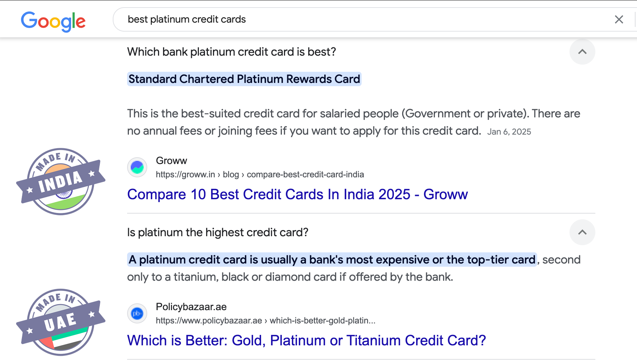Screen dimensions: 637x364
Task: Open 'Compare 10 Best Credit Cards In India' link
Action: point(297,195)
